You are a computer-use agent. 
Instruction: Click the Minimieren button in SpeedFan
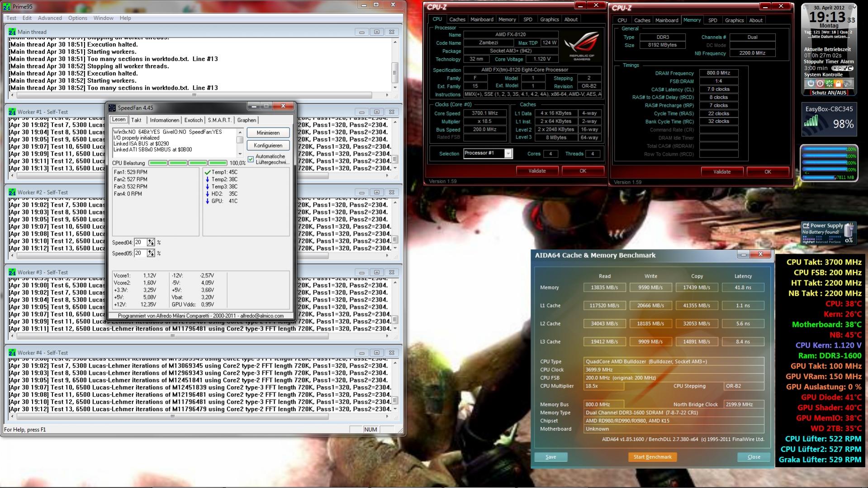tap(268, 133)
